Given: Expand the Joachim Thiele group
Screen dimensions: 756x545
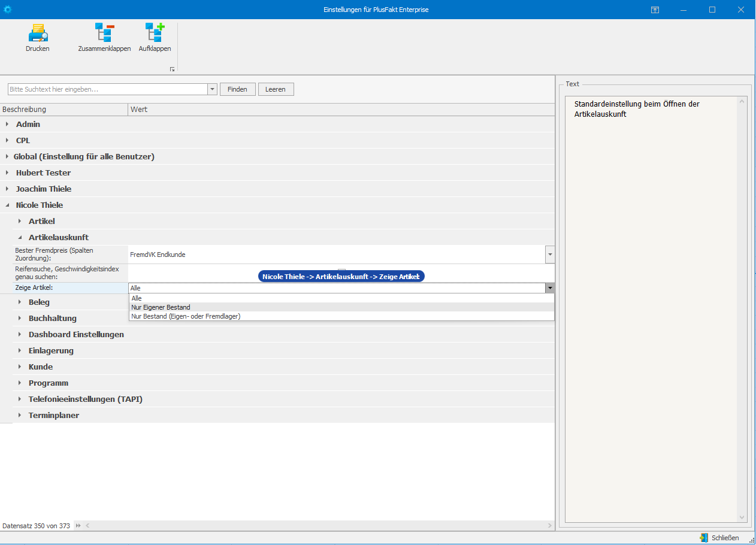Looking at the screenshot, I should pos(7,189).
